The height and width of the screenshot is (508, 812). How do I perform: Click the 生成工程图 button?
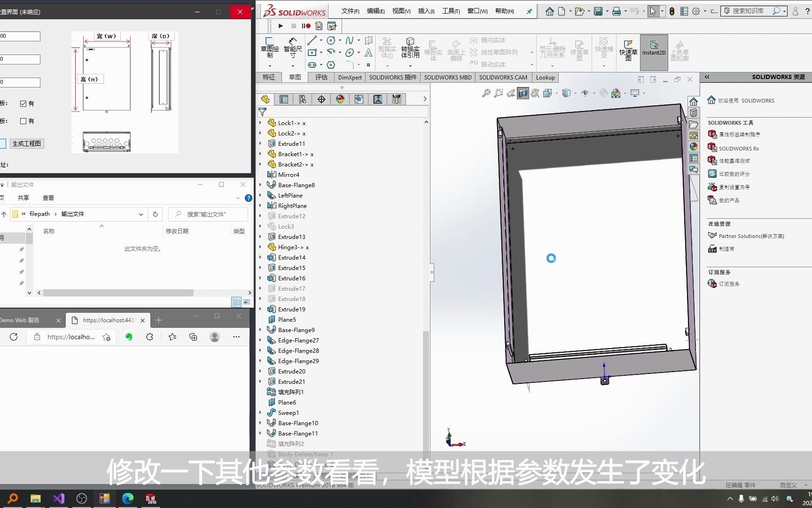point(26,143)
